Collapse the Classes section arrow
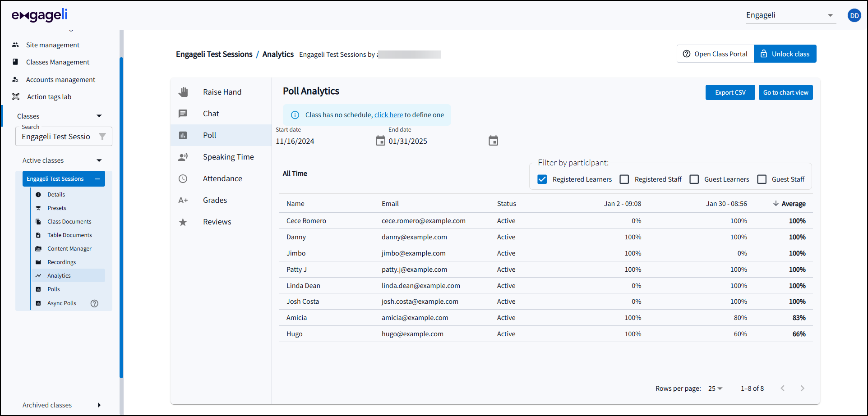This screenshot has height=416, width=868. [x=99, y=116]
